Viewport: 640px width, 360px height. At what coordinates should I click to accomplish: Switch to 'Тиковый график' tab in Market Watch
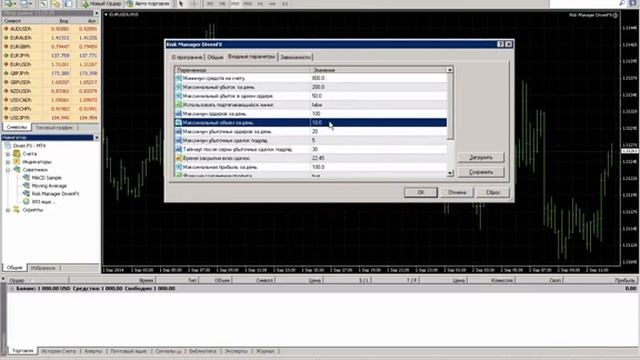[54, 127]
